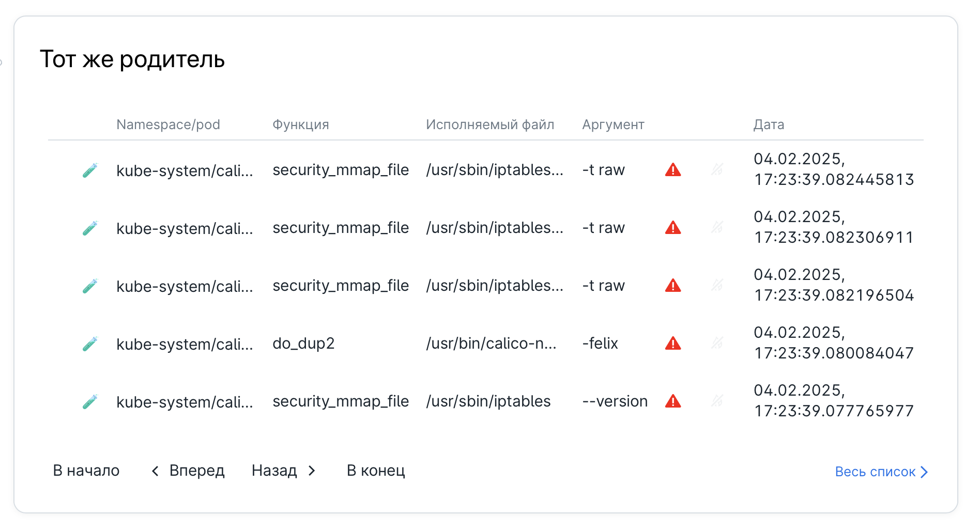The width and height of the screenshot is (980, 531).
Task: Click the right chevron beside "Назад"
Action: (x=312, y=471)
